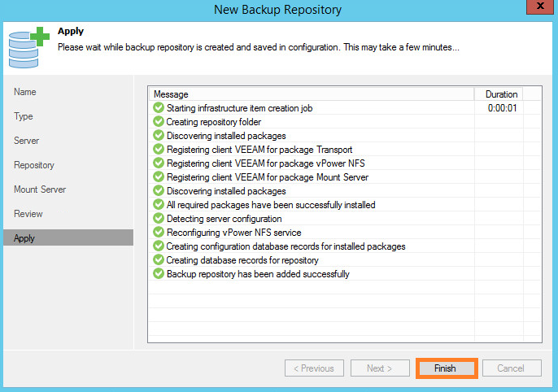Click the Cancel button
The height and width of the screenshot is (392, 558).
pos(512,368)
